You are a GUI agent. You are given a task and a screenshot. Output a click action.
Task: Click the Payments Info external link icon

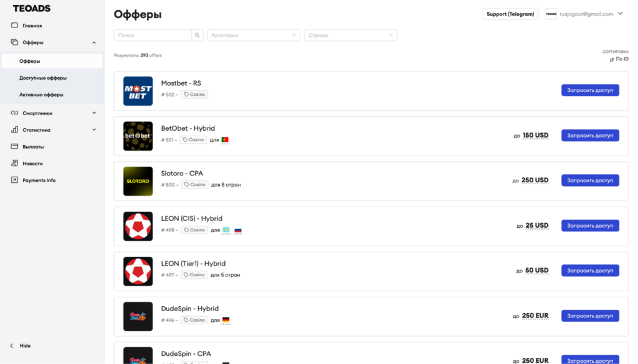click(x=15, y=180)
